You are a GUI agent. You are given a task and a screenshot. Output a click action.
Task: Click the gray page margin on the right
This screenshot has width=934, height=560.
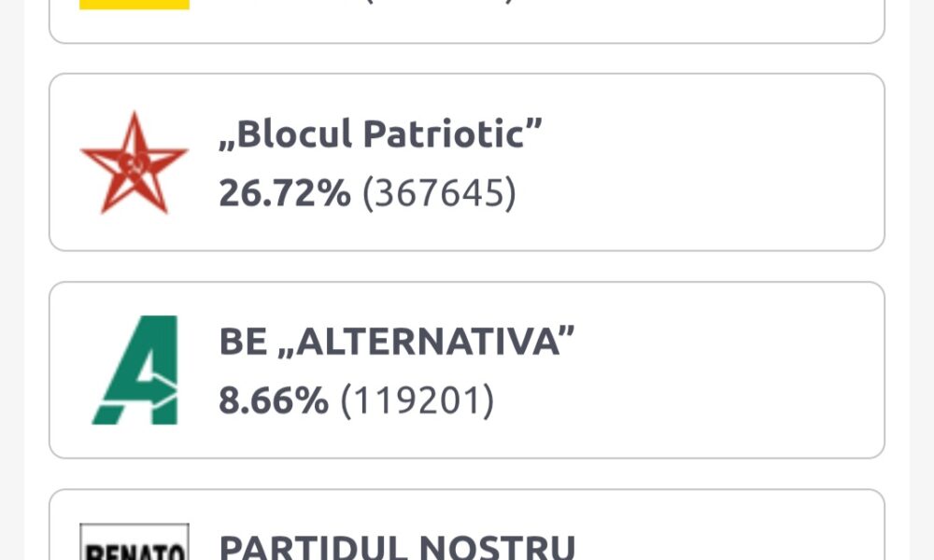[x=922, y=280]
